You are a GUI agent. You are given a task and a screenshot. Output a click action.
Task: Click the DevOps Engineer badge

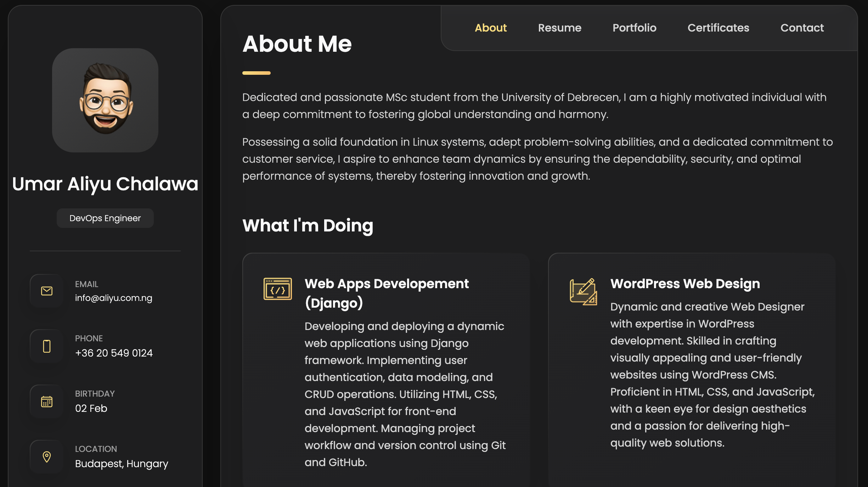(x=105, y=218)
